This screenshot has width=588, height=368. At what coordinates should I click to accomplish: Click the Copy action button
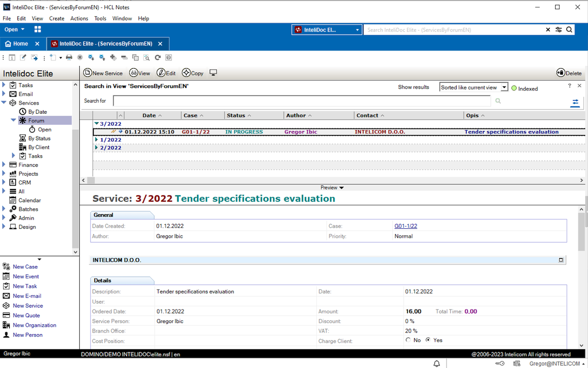point(193,73)
